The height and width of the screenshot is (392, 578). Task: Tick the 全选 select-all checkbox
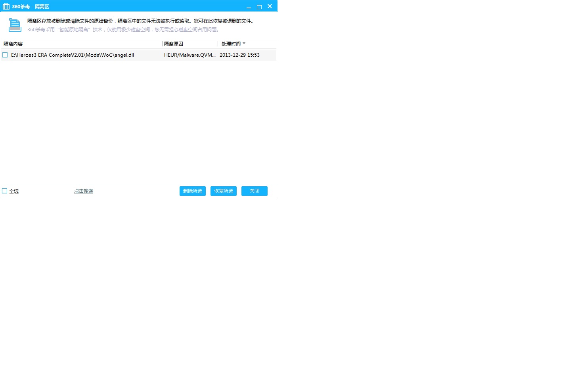pyautogui.click(x=5, y=191)
